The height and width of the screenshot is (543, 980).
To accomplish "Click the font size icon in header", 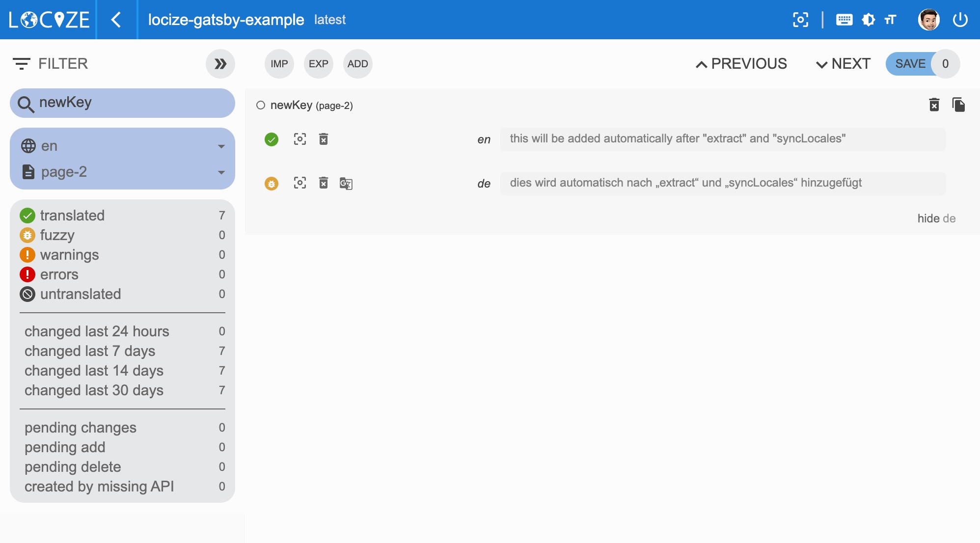I will (890, 20).
